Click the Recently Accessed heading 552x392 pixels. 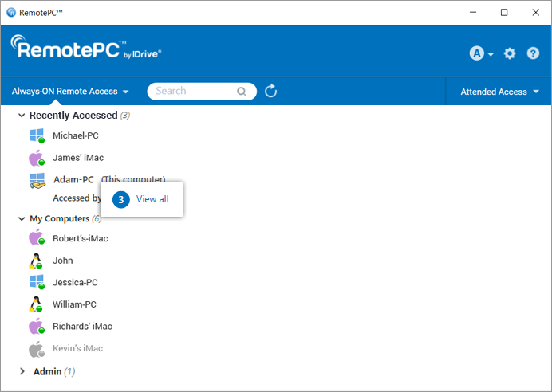(x=73, y=116)
